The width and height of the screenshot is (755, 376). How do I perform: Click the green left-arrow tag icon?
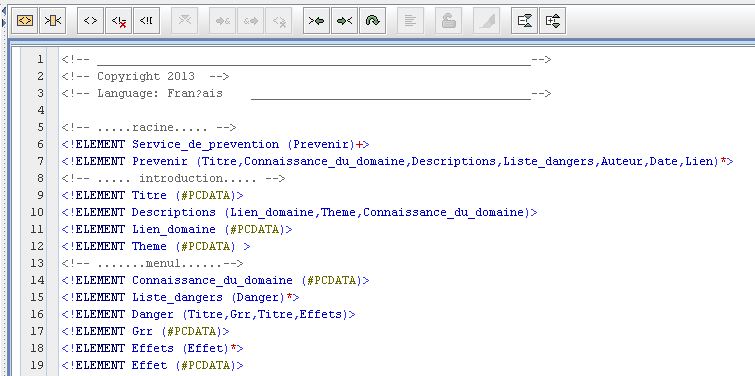point(316,21)
